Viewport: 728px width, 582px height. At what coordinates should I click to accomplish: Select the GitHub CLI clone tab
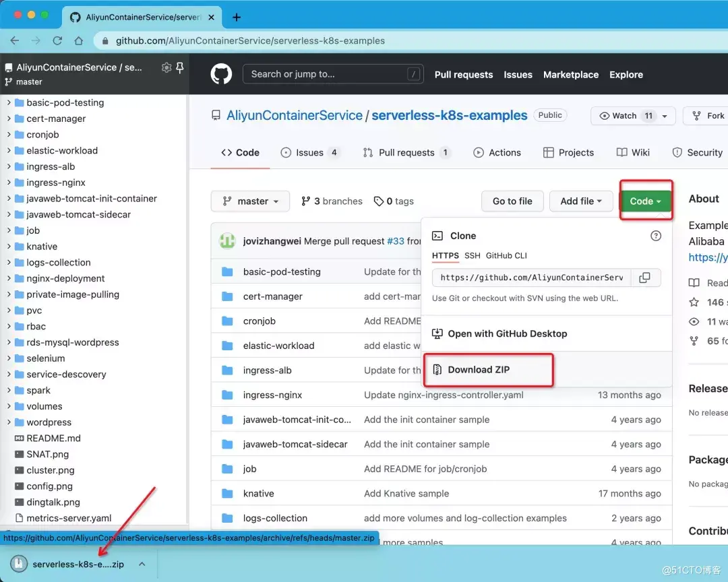[x=506, y=256]
